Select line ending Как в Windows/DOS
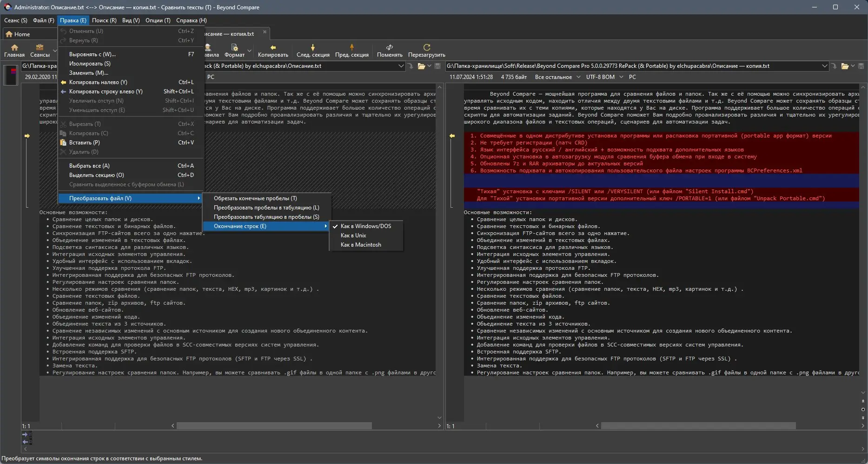This screenshot has height=464, width=868. click(365, 226)
